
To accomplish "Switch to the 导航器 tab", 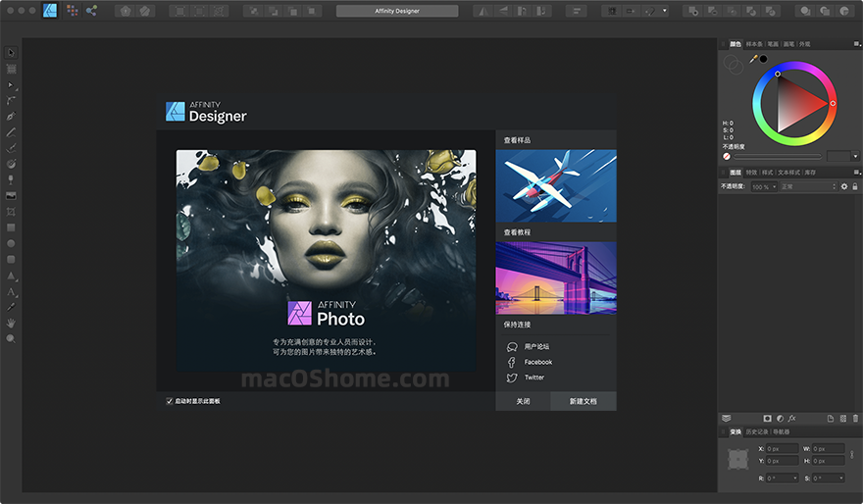I will [x=782, y=431].
